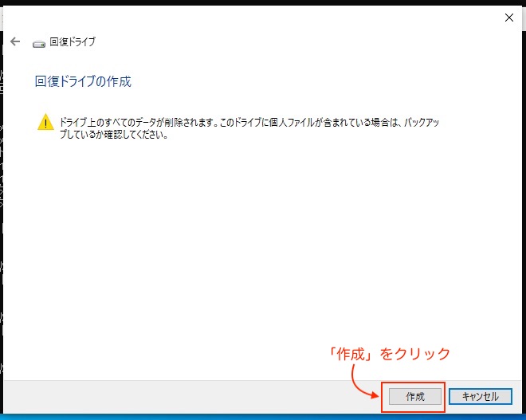Close the 回復ドライブ dialog window
Image resolution: width=526 pixels, height=420 pixels.
[x=509, y=18]
